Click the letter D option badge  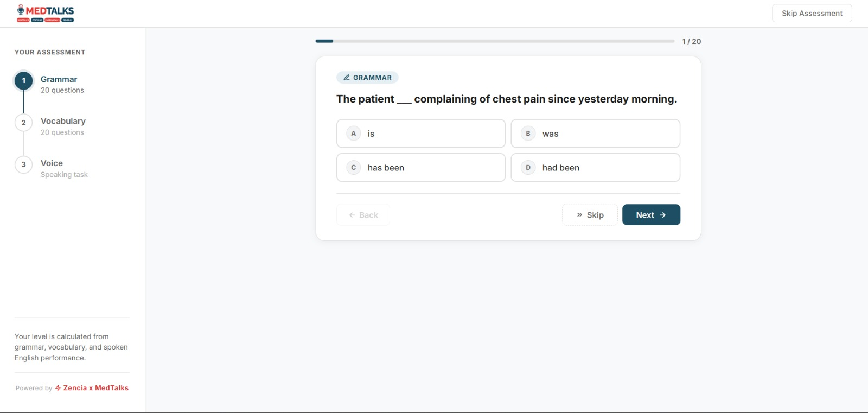(x=528, y=168)
